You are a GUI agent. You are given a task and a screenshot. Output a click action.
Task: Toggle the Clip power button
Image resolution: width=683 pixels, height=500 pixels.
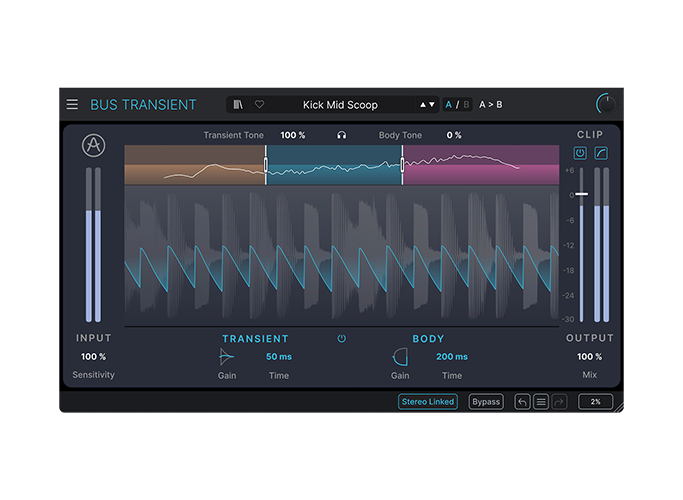[580, 153]
